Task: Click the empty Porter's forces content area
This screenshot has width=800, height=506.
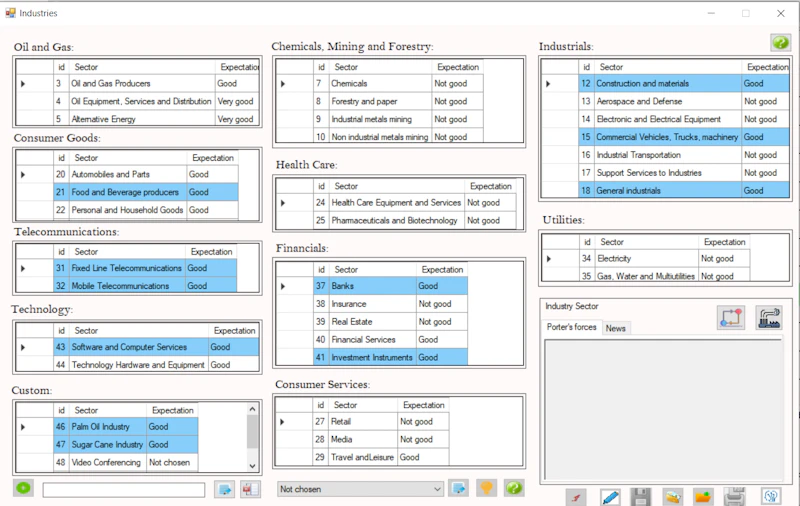Action: (x=663, y=411)
